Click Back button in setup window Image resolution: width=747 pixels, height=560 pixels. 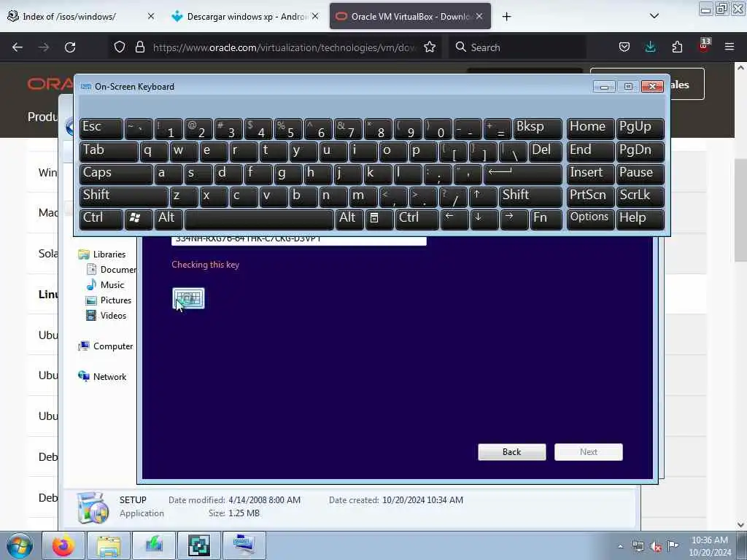511,452
